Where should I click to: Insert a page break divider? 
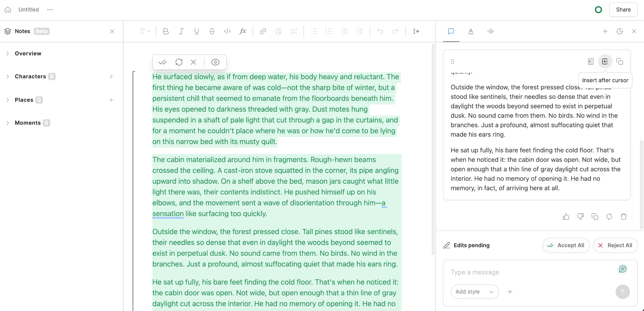tap(294, 31)
